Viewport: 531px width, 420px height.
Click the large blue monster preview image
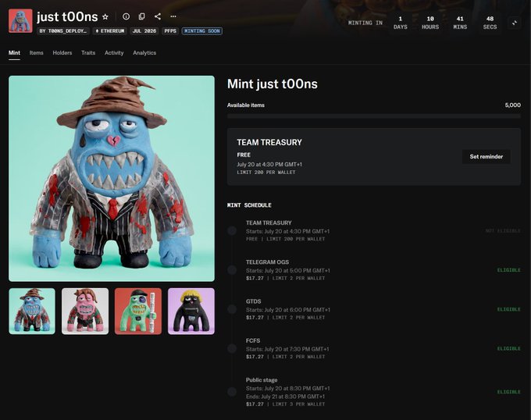pyautogui.click(x=112, y=179)
